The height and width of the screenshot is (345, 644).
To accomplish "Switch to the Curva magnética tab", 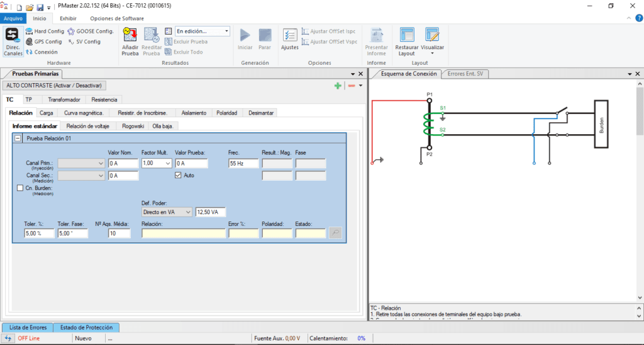I will tap(83, 113).
